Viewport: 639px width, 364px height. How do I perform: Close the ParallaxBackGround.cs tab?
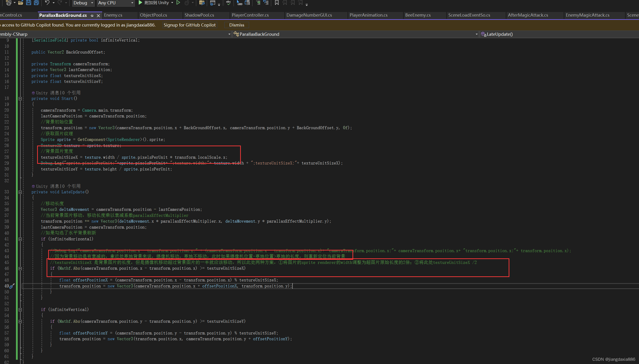pyautogui.click(x=99, y=15)
